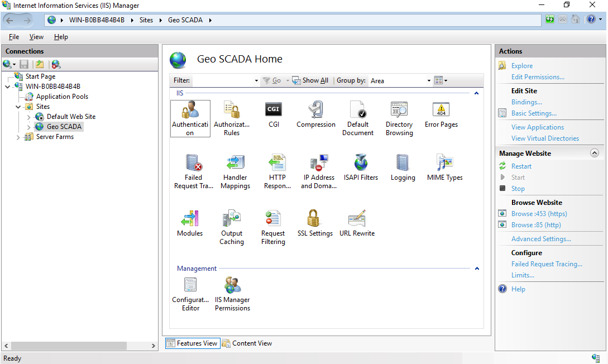The width and height of the screenshot is (608, 364).
Task: Expand the Default Web Site node
Action: tap(29, 117)
